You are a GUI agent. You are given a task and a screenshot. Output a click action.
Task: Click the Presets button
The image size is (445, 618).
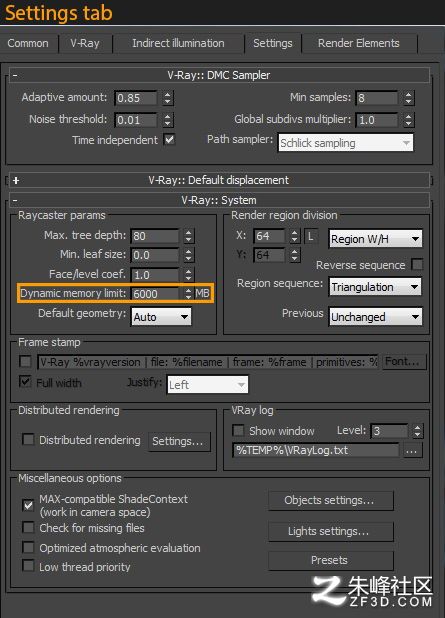point(331,560)
